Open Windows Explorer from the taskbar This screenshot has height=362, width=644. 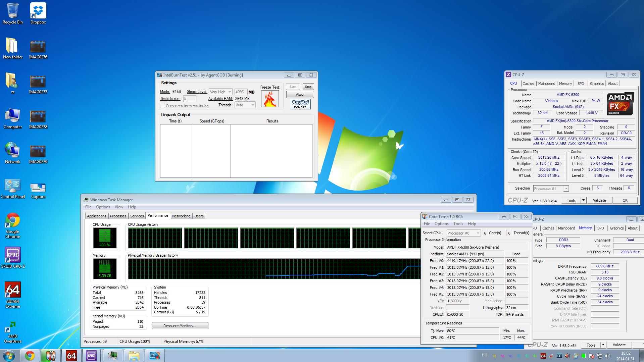pos(134,356)
